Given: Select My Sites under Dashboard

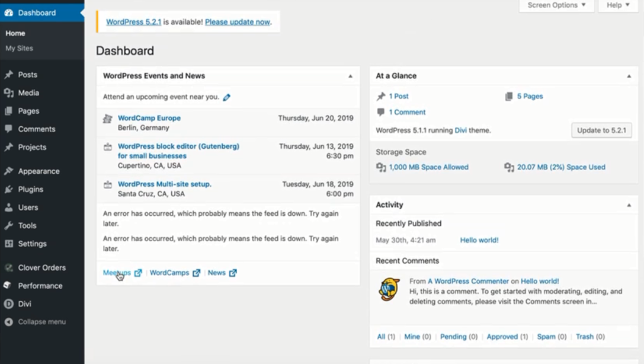Looking at the screenshot, I should point(20,48).
